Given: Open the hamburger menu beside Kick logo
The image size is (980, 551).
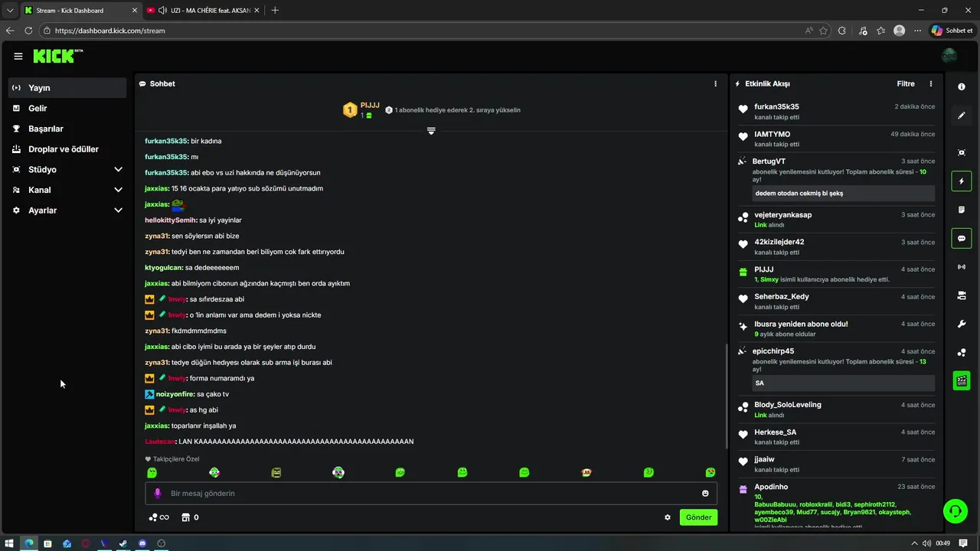Looking at the screenshot, I should point(18,56).
